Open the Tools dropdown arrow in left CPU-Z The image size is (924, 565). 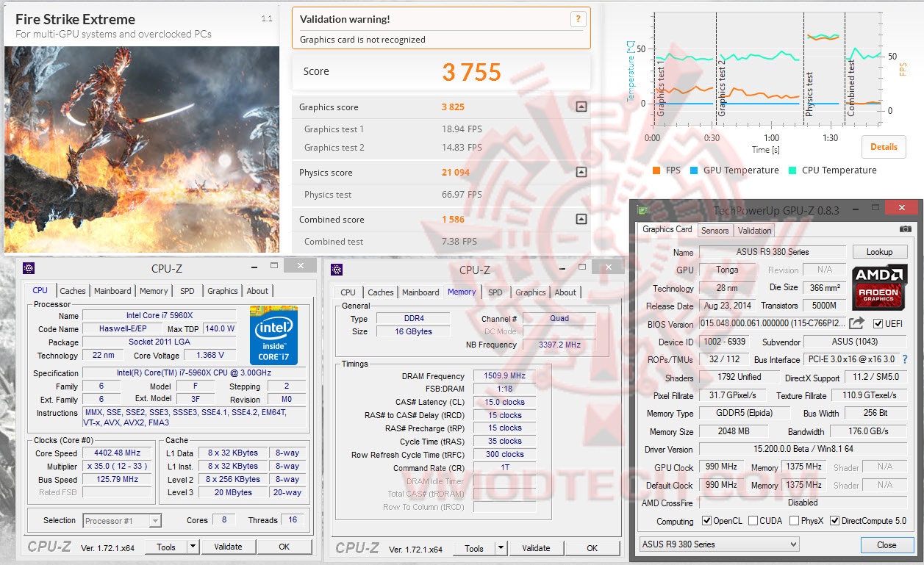(x=193, y=547)
